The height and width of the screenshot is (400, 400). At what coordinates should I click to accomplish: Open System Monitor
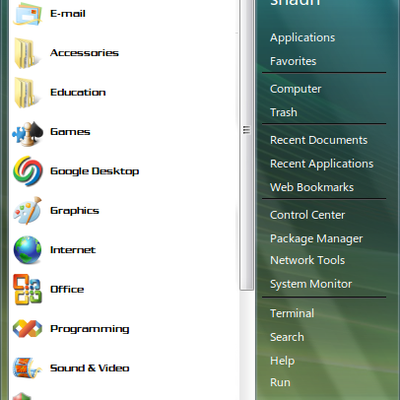311,284
